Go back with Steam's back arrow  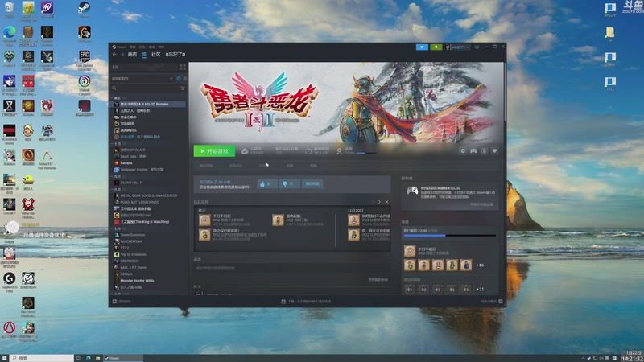click(114, 54)
